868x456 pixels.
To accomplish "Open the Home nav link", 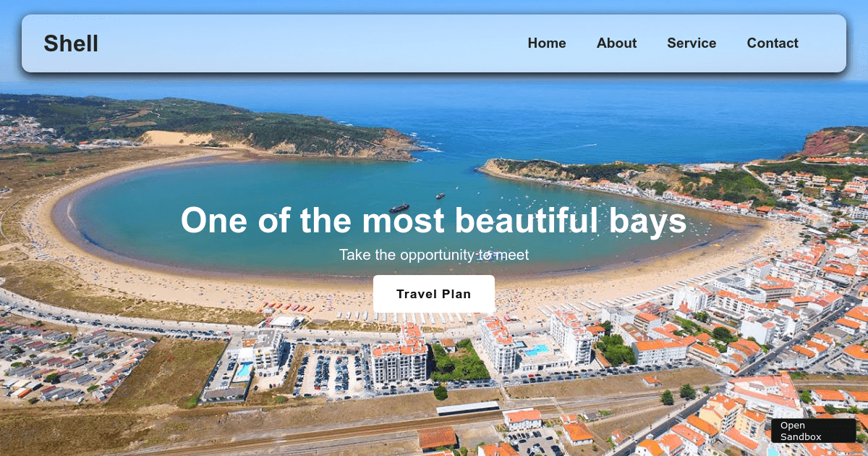I will tap(546, 43).
